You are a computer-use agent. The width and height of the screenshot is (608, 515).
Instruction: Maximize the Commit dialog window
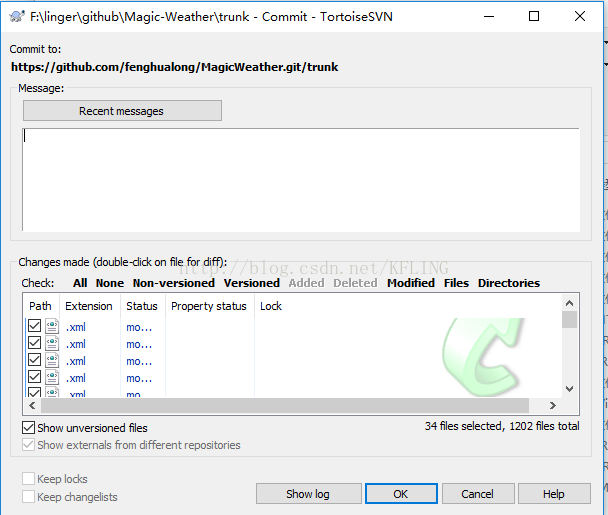coord(534,16)
